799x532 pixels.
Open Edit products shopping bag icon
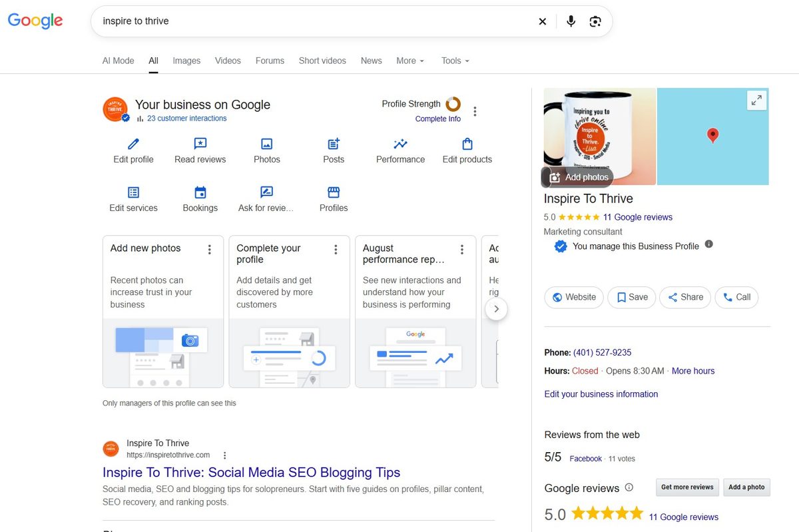467,144
